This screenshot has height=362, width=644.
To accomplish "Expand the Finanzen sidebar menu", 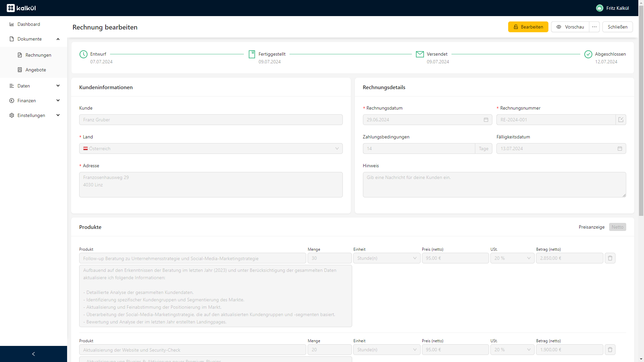I will pyautogui.click(x=33, y=100).
